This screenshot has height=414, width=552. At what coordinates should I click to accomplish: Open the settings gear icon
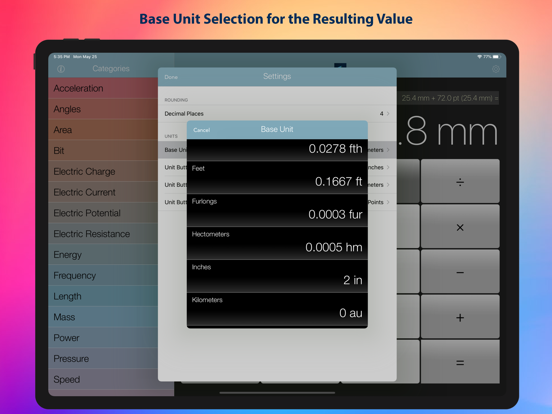click(496, 69)
